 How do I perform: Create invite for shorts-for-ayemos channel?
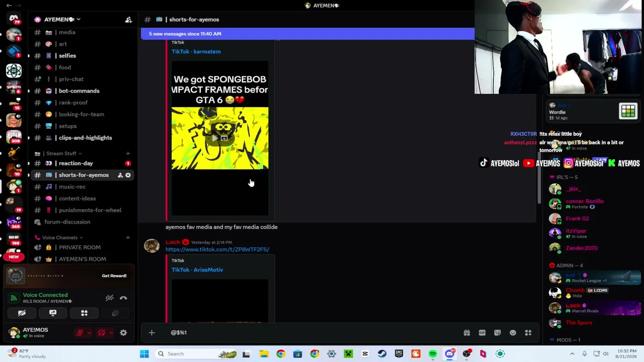tap(120, 175)
